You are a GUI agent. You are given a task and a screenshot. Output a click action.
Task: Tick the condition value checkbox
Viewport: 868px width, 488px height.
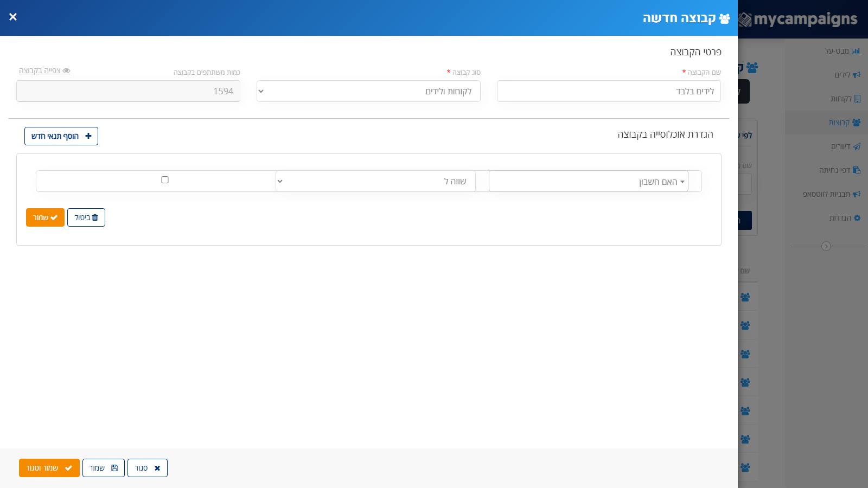pyautogui.click(x=165, y=179)
